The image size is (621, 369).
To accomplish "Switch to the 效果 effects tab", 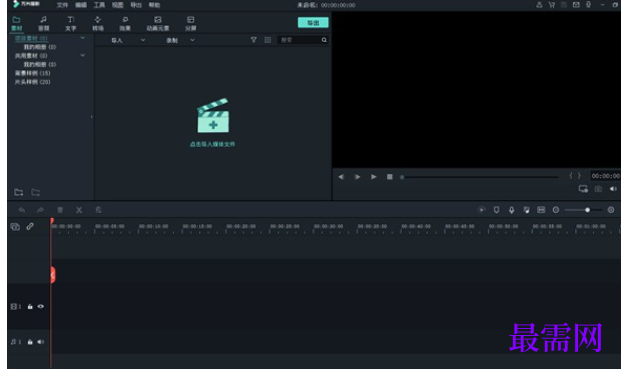I will click(125, 24).
